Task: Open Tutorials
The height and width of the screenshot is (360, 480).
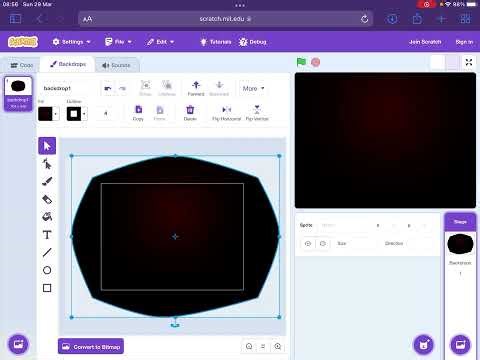Action: click(216, 42)
